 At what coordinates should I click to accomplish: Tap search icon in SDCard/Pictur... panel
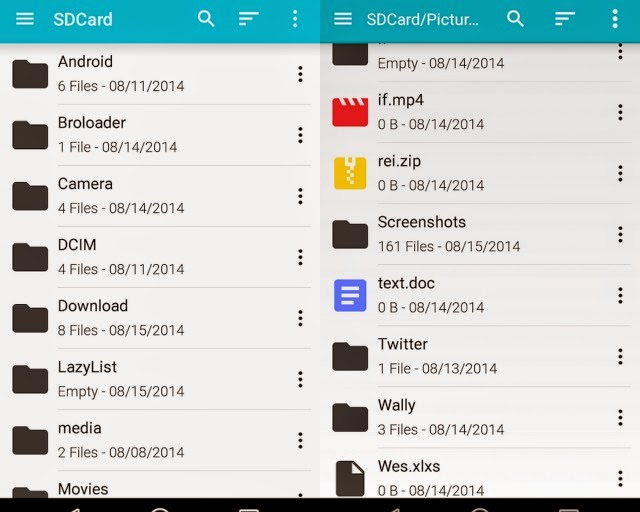[515, 19]
